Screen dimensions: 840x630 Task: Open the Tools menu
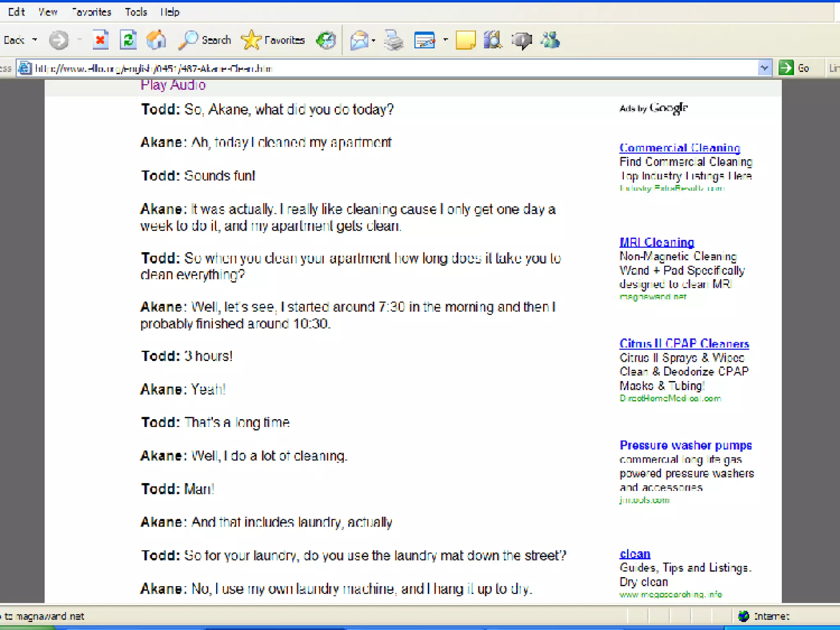(136, 12)
